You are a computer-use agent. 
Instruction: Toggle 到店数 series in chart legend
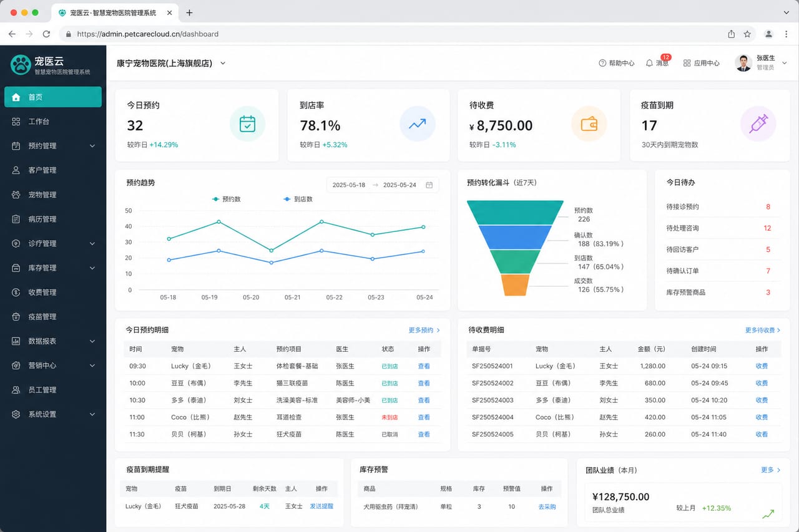[298, 199]
